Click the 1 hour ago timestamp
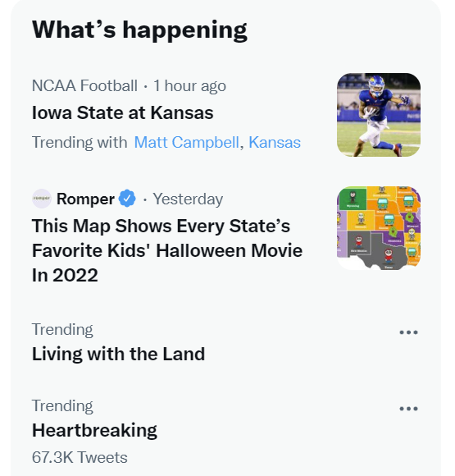Screen dimensions: 455x476 (189, 85)
